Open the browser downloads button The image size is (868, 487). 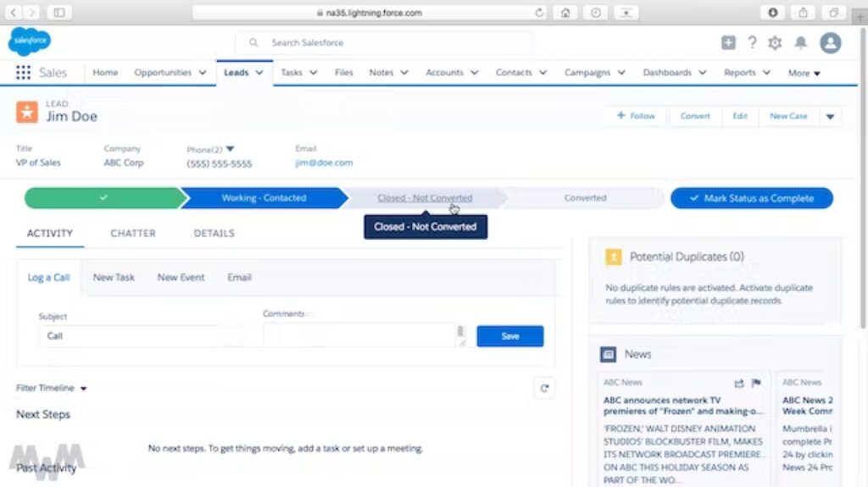click(x=773, y=13)
